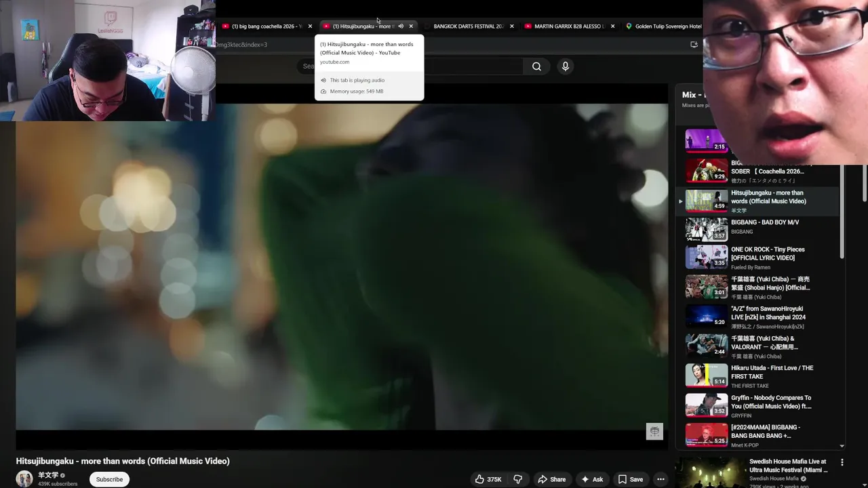The height and width of the screenshot is (488, 868).
Task: Open the 羊文学 channel name link
Action: [x=48, y=475]
